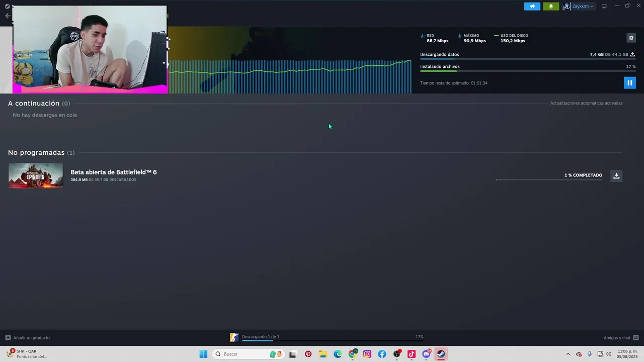Open Añadir un producto link
The height and width of the screenshot is (362, 644).
pyautogui.click(x=31, y=338)
